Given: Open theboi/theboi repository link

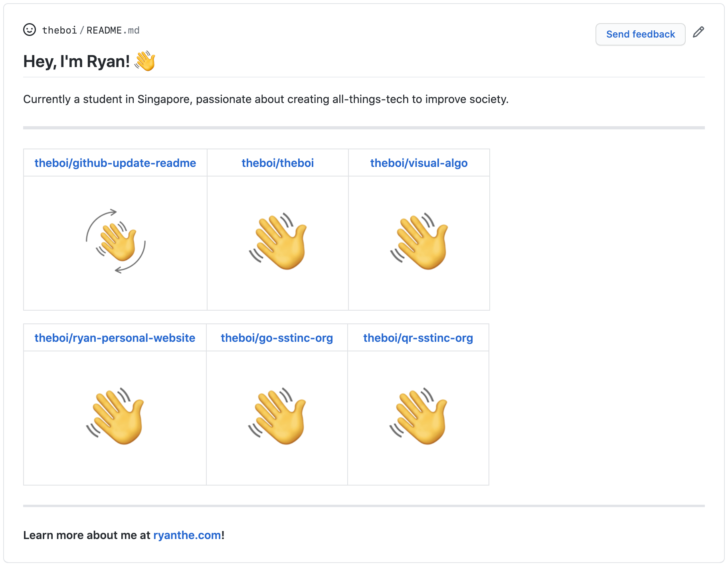Looking at the screenshot, I should click(x=278, y=163).
